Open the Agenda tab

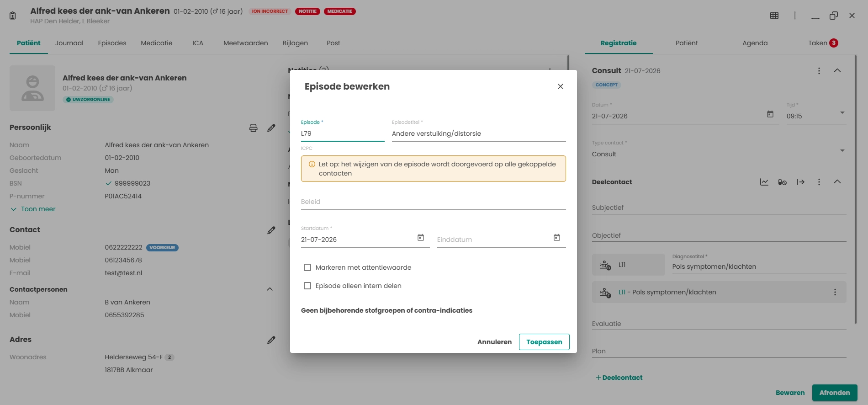[x=755, y=43]
